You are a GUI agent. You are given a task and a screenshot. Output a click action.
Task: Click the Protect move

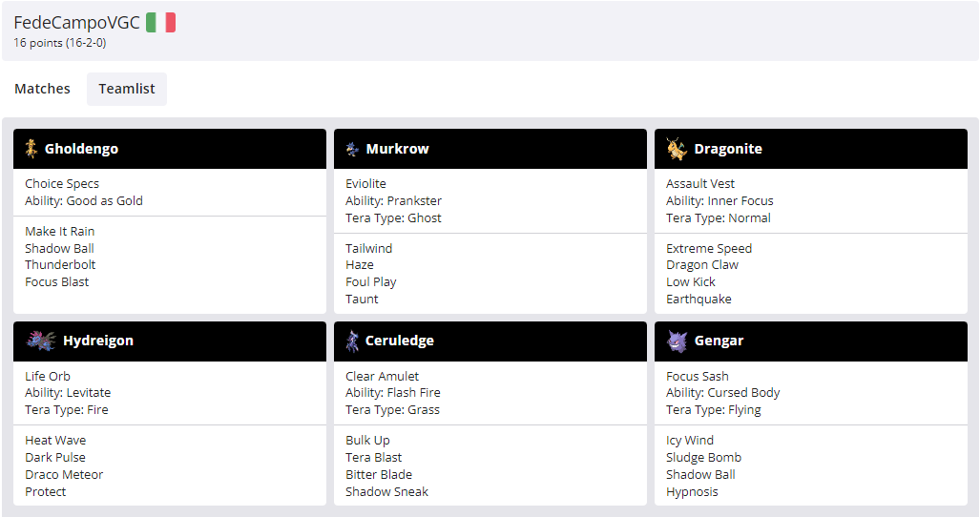(46, 491)
